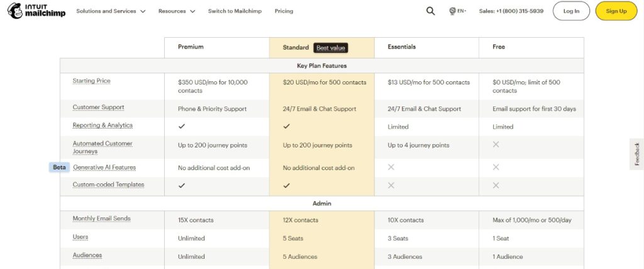Click the yellow Sign Up button

click(616, 11)
